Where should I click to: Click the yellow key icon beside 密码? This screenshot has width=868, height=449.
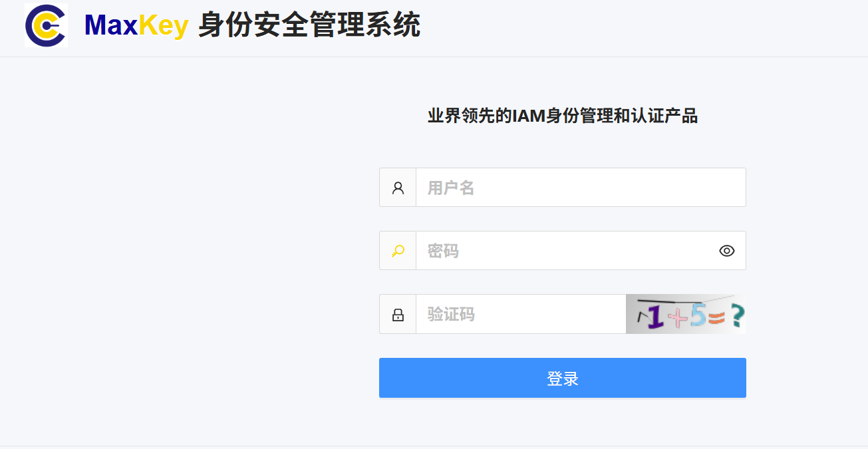(398, 251)
